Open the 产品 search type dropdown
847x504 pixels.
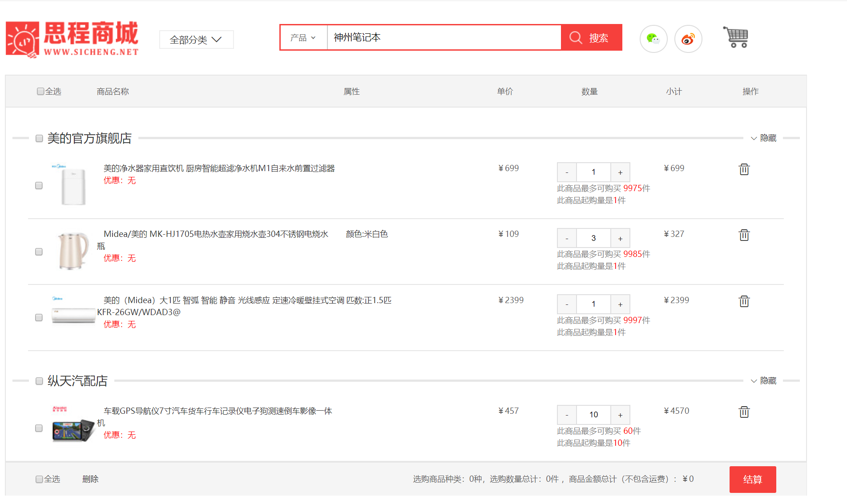tap(303, 38)
